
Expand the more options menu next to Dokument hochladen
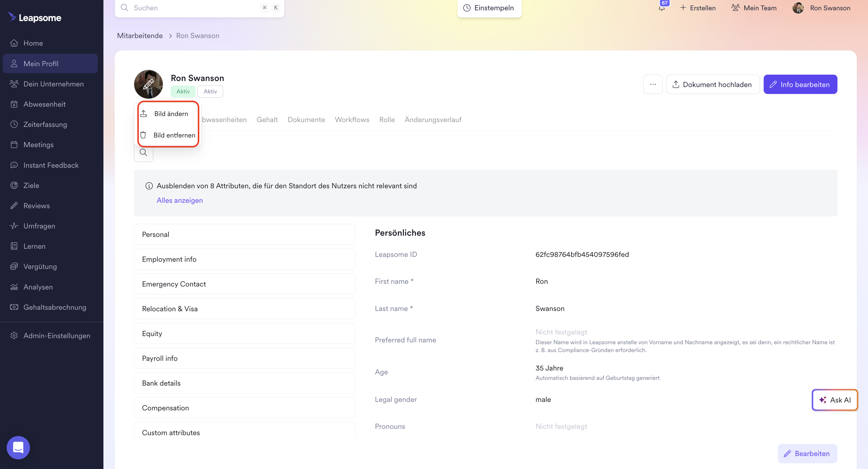click(653, 84)
